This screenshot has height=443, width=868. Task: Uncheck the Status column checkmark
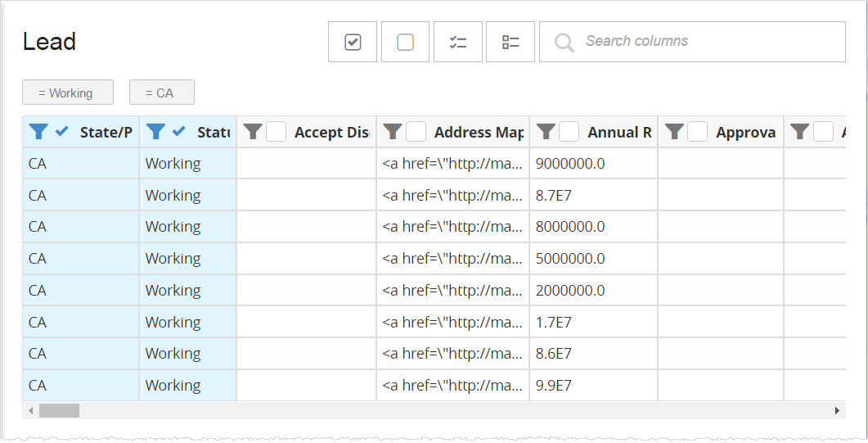(179, 132)
